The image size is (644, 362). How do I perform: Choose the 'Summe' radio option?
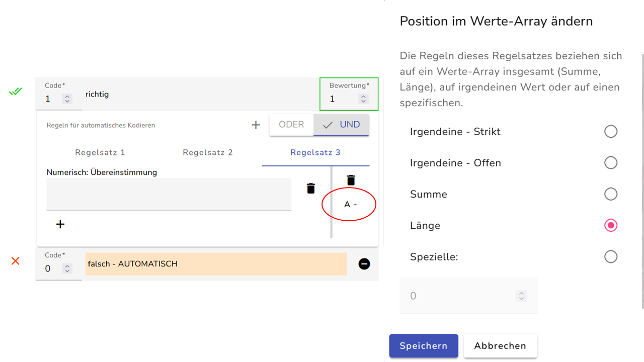611,194
